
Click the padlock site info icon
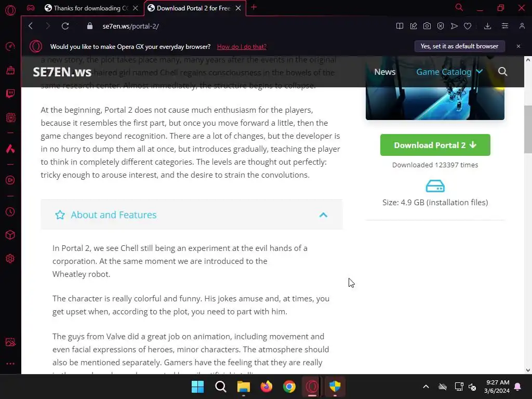point(90,26)
